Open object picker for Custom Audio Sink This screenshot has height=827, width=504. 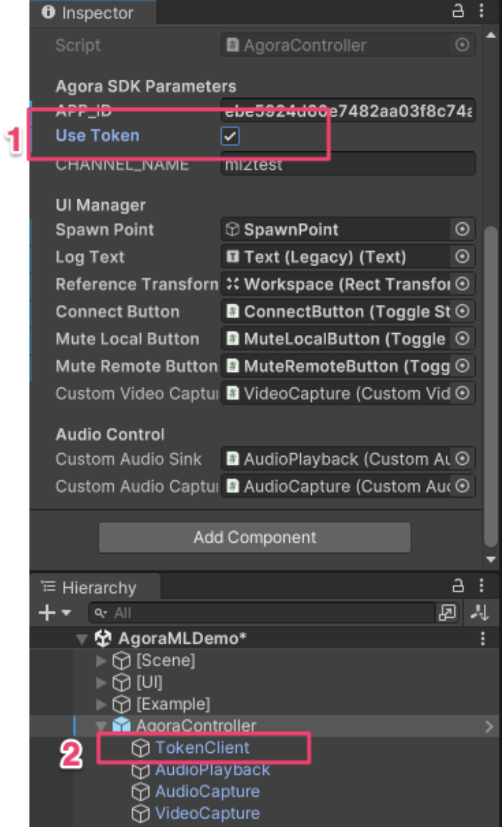pos(462,459)
